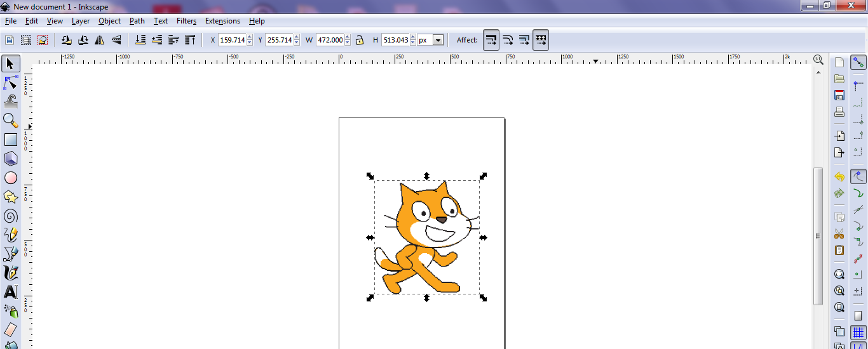Raise selection one step
This screenshot has width=868, height=349.
pyautogui.click(x=173, y=40)
